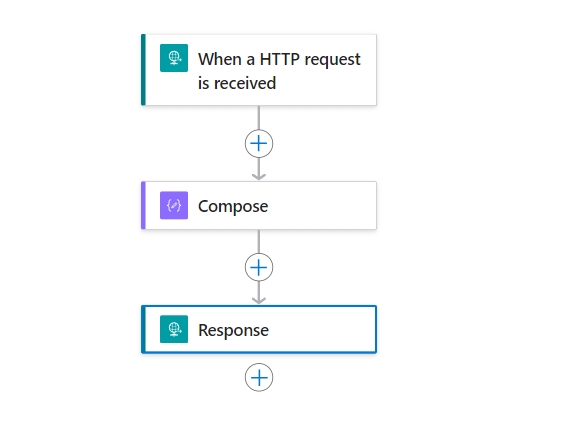The image size is (574, 436).
Task: Select the "Compose" title text
Action: 233,206
